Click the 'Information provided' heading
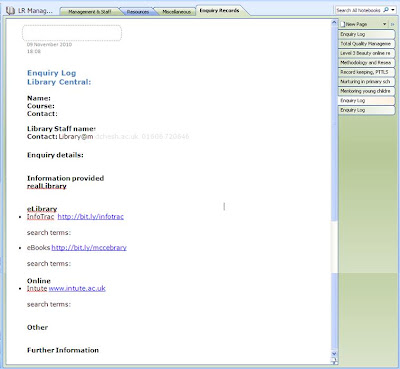The height and width of the screenshot is (369, 400). (65, 178)
